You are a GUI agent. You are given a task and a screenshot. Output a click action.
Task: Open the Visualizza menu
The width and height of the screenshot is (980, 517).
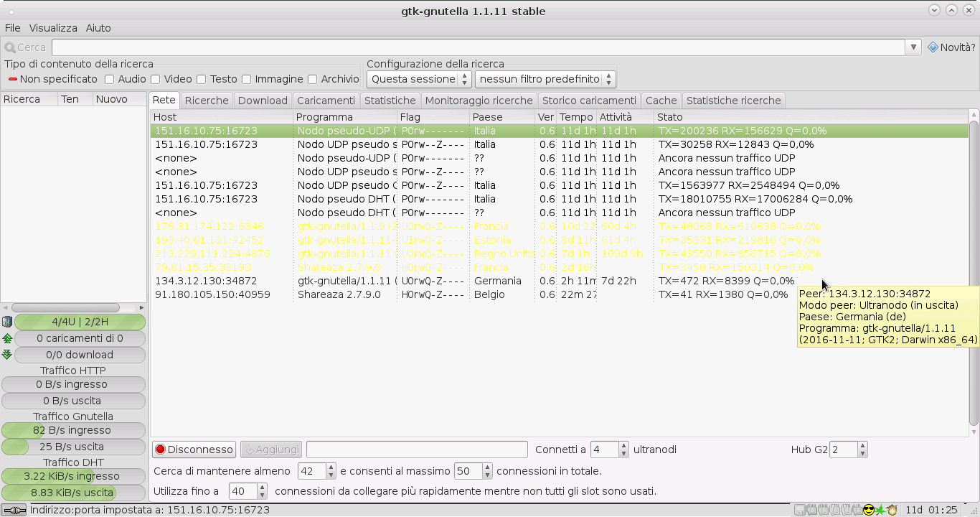[53, 28]
